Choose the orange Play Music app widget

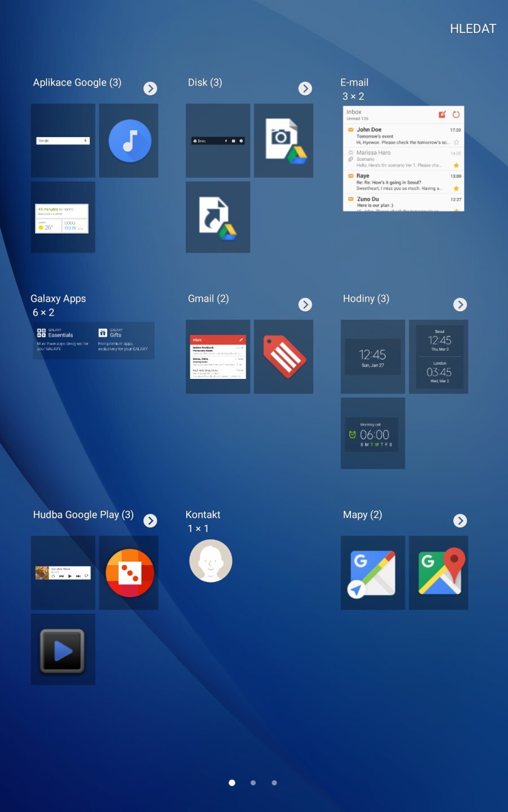(x=128, y=572)
